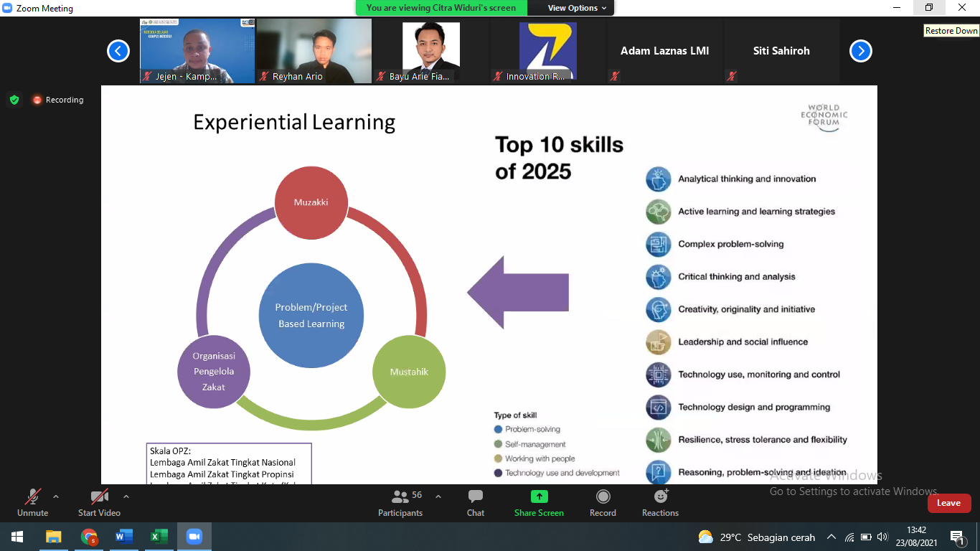Screen dimensions: 980x551
Task: Click the "Critical thinking and analysis" text
Action: click(x=737, y=277)
